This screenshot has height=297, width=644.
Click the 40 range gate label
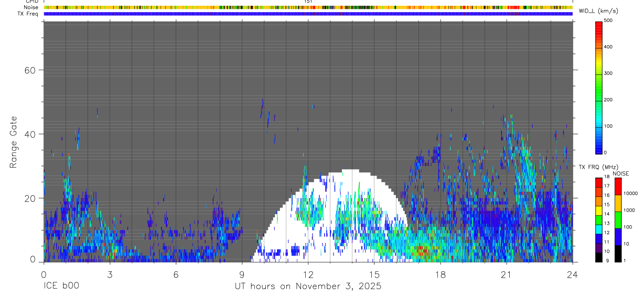tap(29, 134)
